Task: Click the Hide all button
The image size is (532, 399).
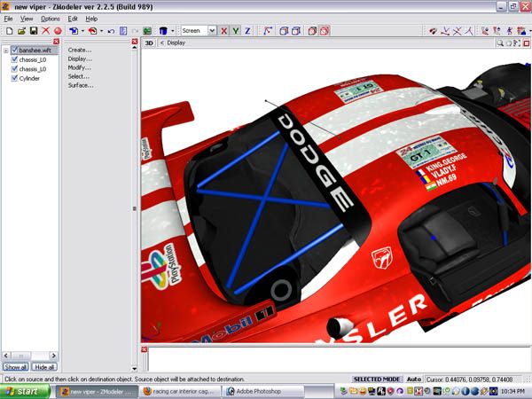Action: tap(44, 366)
